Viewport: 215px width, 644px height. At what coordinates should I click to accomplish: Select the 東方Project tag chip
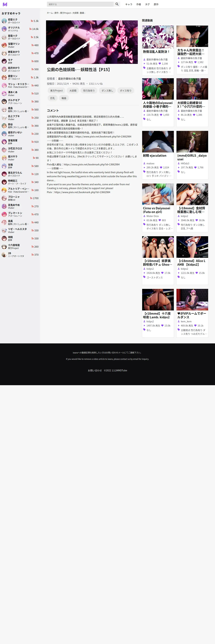[56, 91]
